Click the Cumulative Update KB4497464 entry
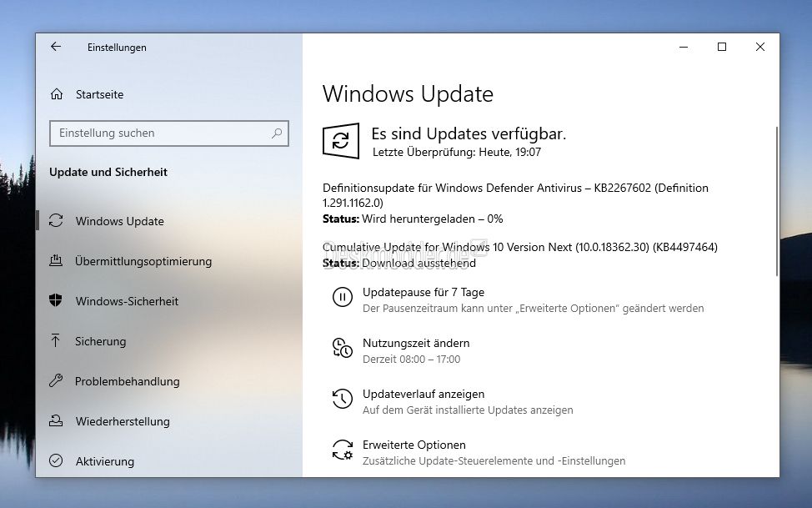This screenshot has width=812, height=508. (520, 247)
